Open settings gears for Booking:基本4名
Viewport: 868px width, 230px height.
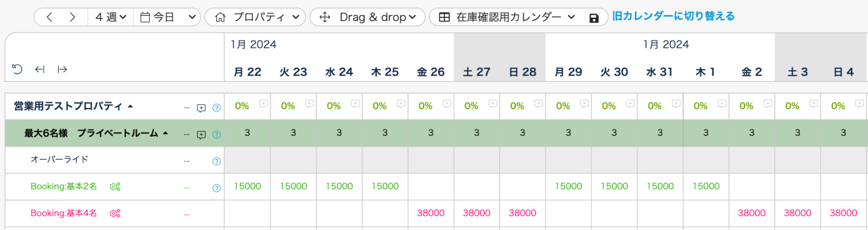[115, 213]
